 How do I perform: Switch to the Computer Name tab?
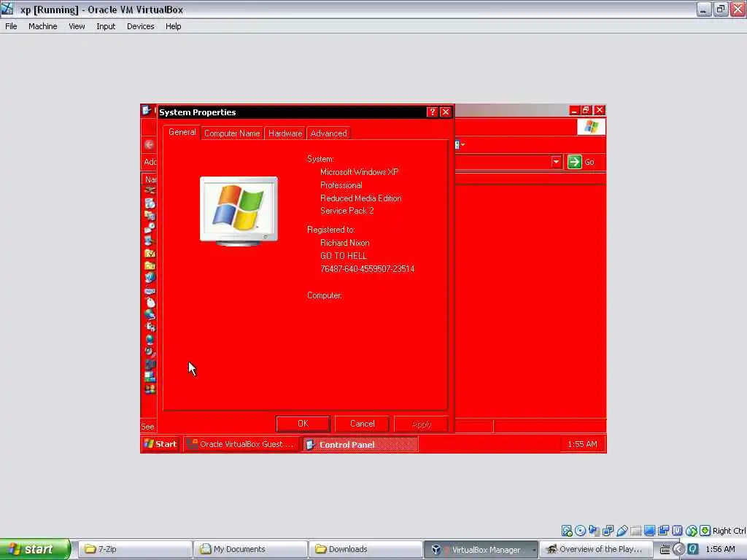232,133
